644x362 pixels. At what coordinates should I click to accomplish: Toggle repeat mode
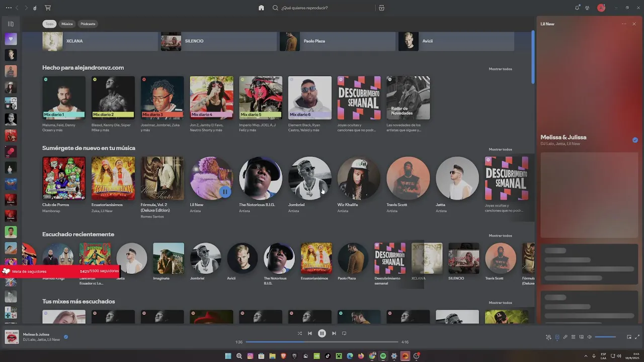tap(344, 333)
